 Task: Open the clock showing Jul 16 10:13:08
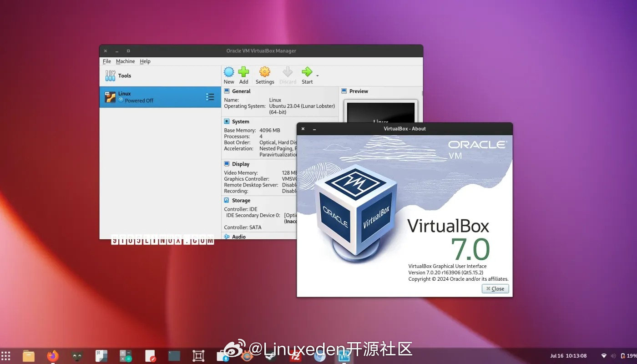pyautogui.click(x=568, y=356)
